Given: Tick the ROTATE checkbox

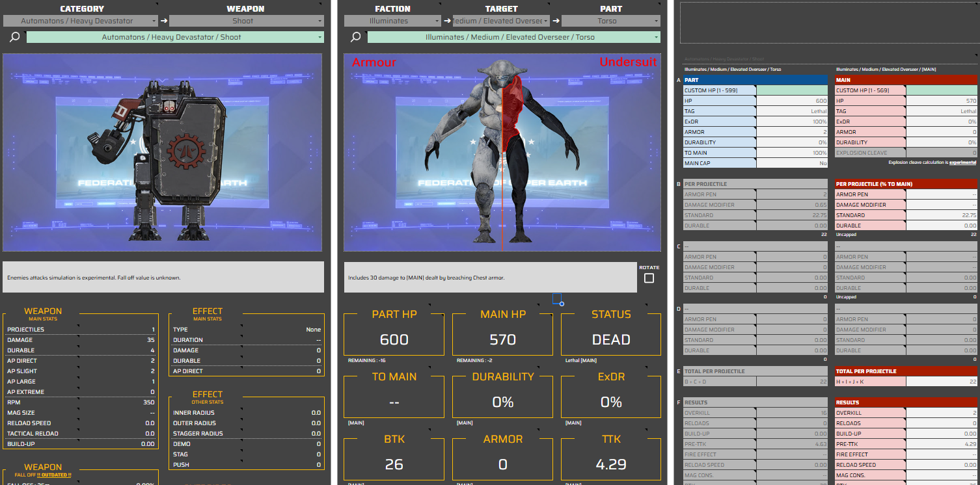Looking at the screenshot, I should click(649, 278).
